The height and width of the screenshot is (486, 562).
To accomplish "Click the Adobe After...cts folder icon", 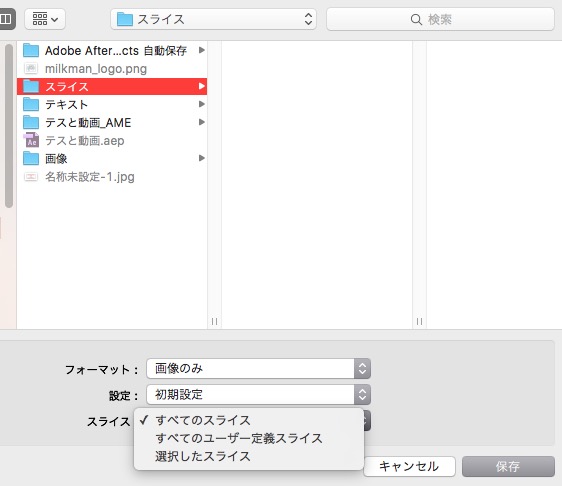I will pos(31,50).
